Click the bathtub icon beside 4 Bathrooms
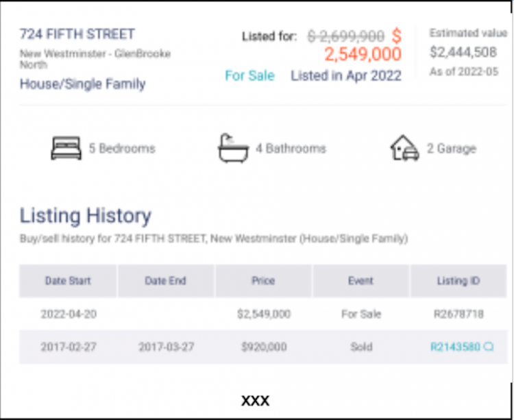The width and height of the screenshot is (514, 420). pos(233,148)
